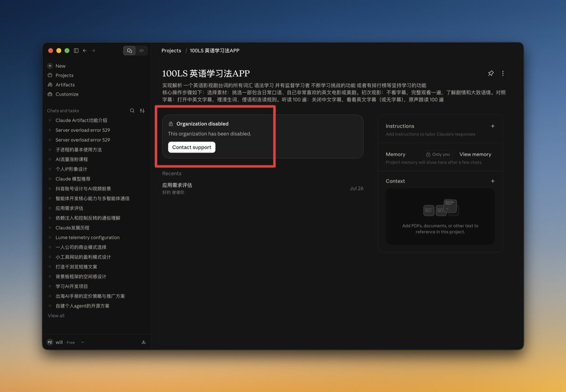Open chat 抖音账号设计与AI视频前景

[x=83, y=189]
